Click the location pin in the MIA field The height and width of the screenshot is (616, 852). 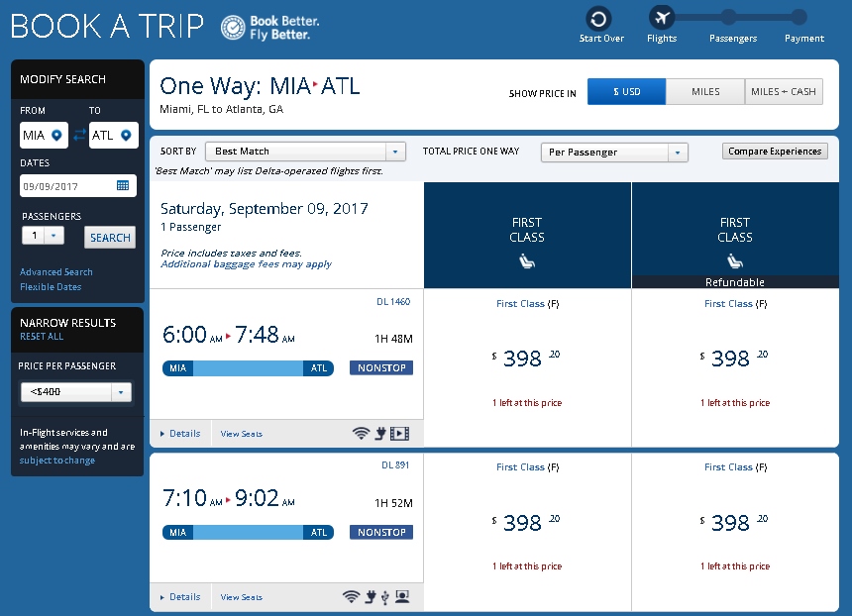[x=56, y=135]
